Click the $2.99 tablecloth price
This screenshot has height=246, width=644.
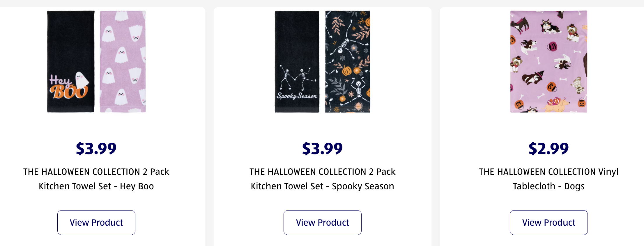pos(549,149)
